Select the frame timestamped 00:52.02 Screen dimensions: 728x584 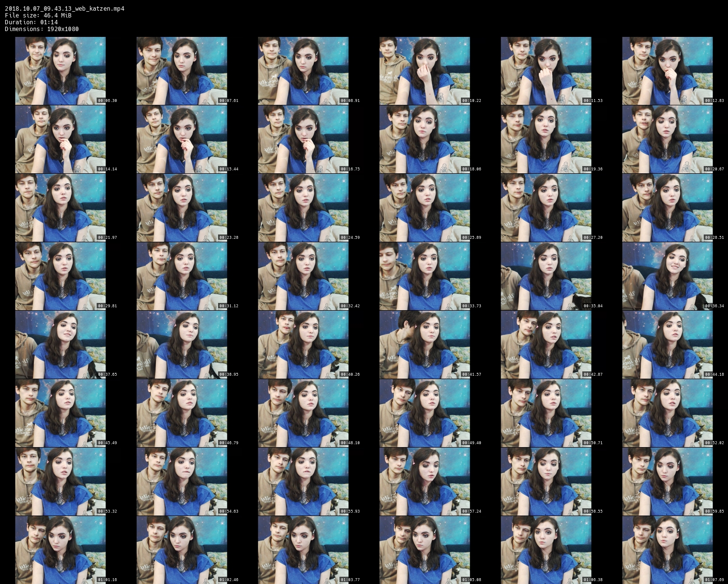tap(667, 413)
